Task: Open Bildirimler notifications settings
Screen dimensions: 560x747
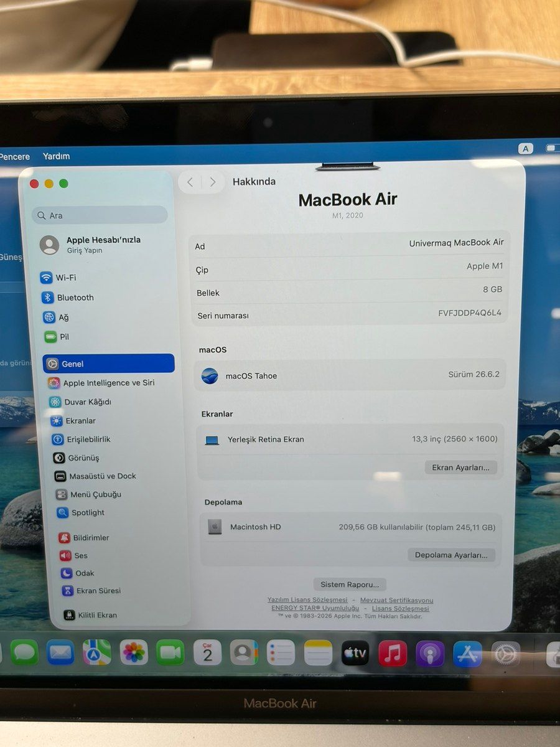Action: pyautogui.click(x=84, y=538)
